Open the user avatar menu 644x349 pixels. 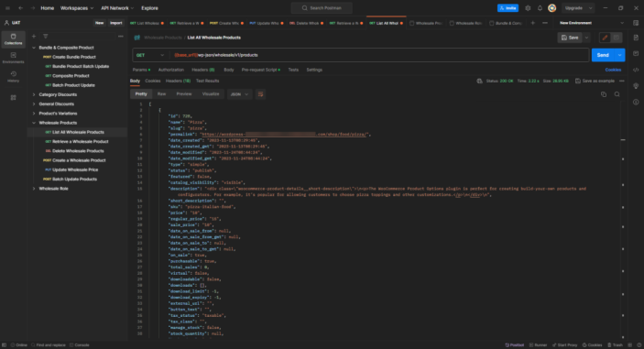pos(552,8)
